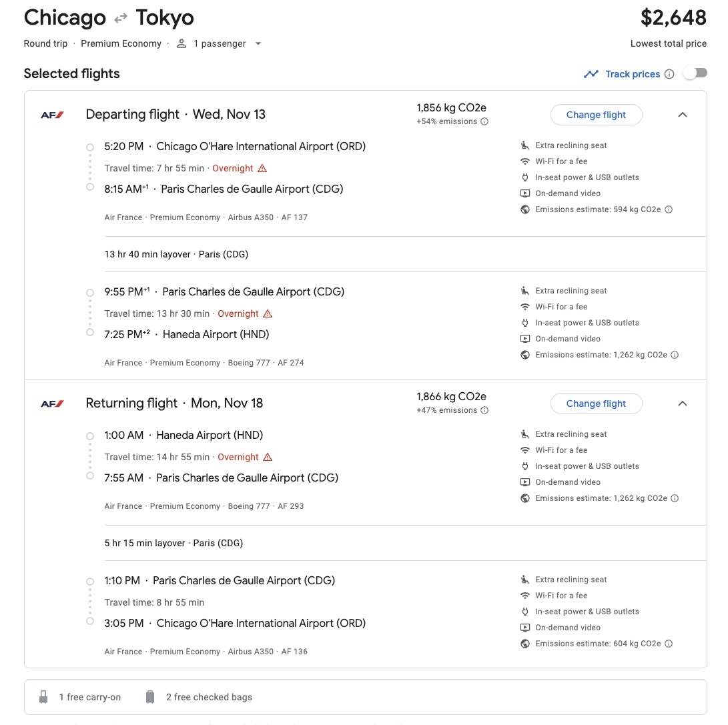728x725 pixels.
Task: Click the Track prices trend chart icon
Action: pos(591,74)
